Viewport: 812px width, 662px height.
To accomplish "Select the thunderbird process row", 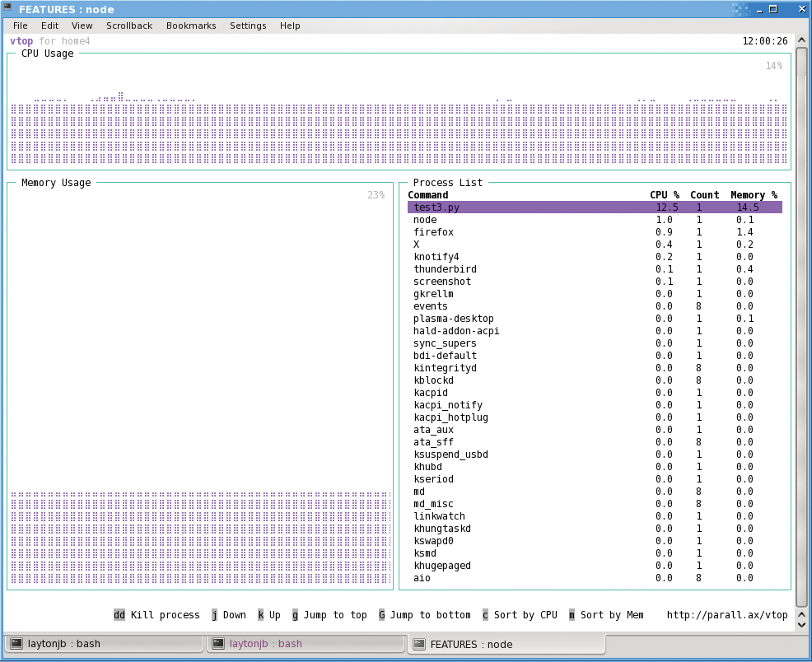I will tap(595, 269).
